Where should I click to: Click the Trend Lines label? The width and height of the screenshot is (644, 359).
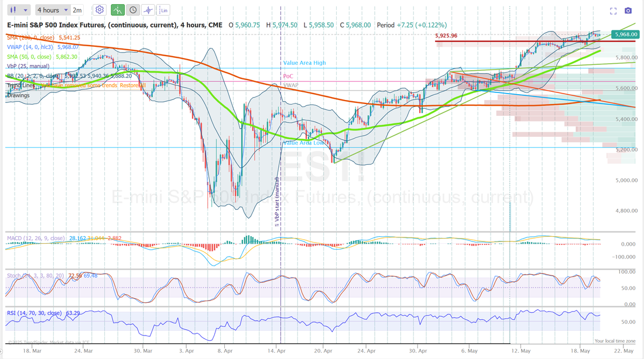pos(21,85)
